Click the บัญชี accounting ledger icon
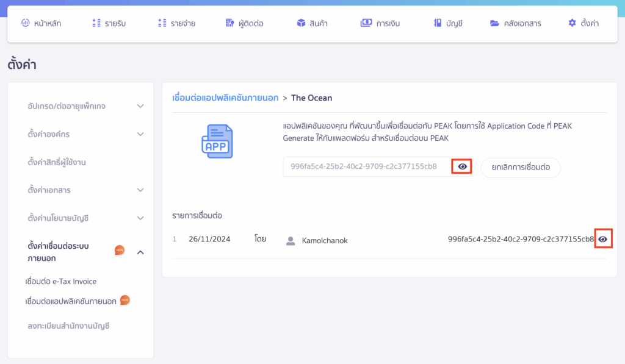 [436, 22]
